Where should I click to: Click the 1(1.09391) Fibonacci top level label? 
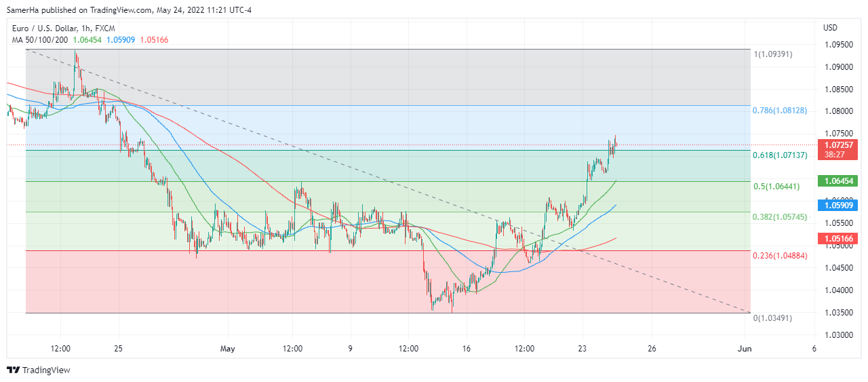click(773, 54)
